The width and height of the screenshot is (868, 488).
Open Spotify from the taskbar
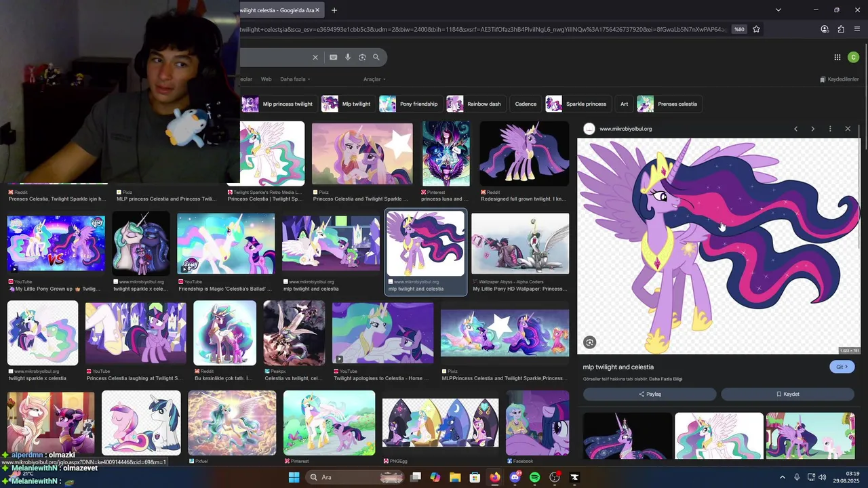534,477
